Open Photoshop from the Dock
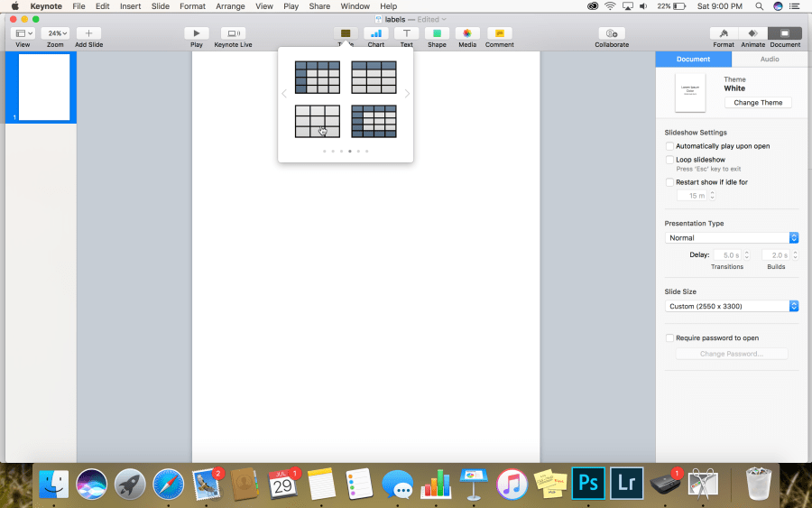The height and width of the screenshot is (508, 812). tap(588, 483)
